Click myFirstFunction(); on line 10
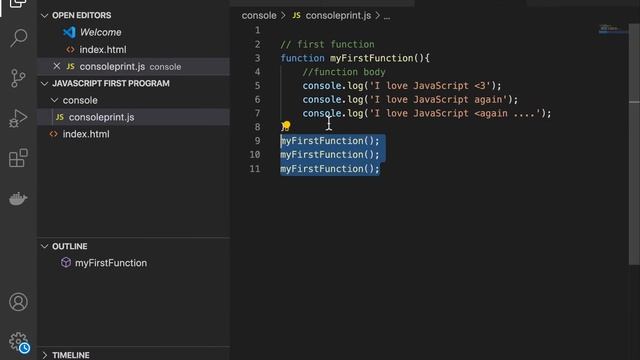The image size is (640, 360). click(330, 155)
